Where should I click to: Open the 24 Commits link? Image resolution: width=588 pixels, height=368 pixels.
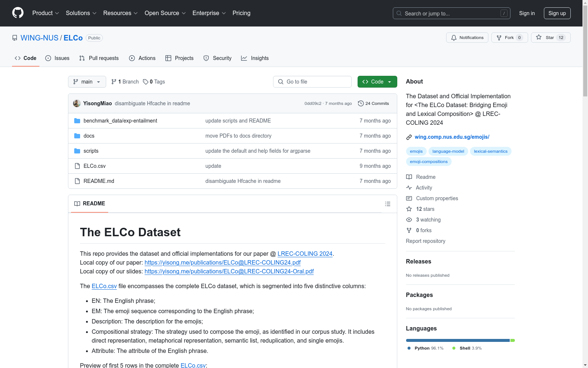coord(373,103)
